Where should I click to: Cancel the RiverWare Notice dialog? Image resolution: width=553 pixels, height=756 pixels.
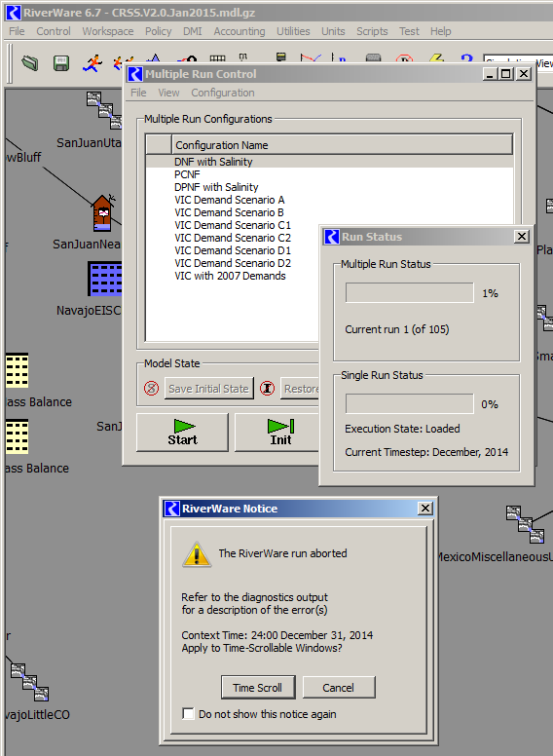point(339,688)
